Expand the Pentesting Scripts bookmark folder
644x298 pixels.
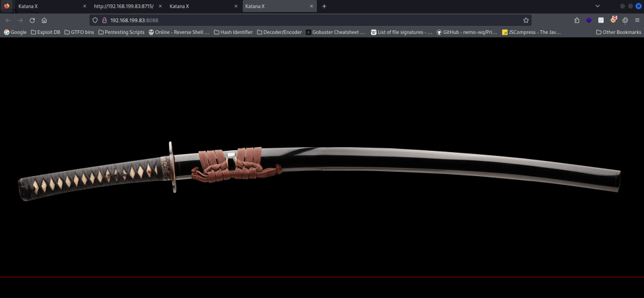click(121, 32)
